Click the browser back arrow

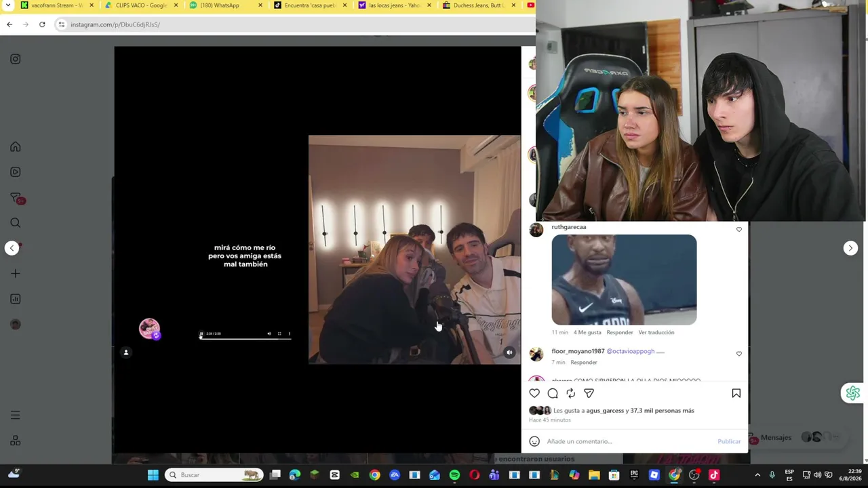9,24
